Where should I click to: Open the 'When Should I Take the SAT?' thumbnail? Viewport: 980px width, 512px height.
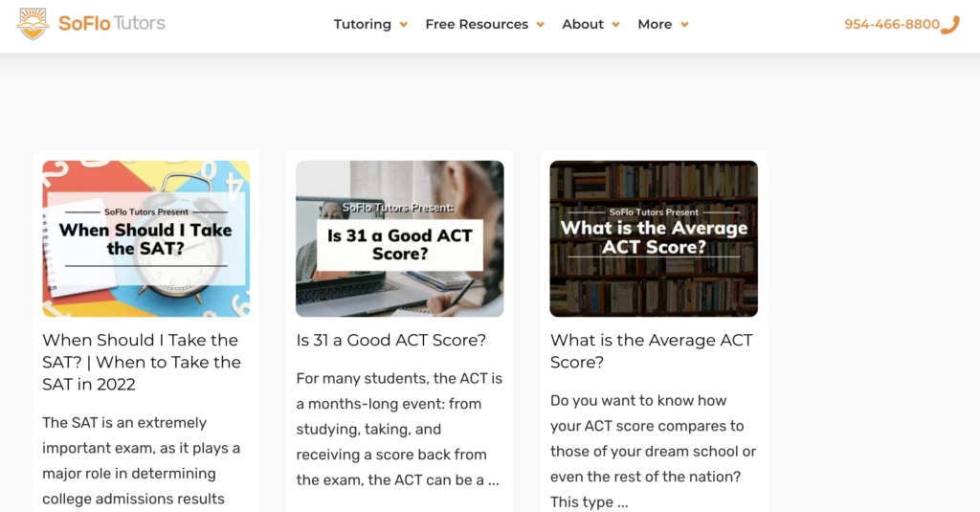click(x=145, y=238)
